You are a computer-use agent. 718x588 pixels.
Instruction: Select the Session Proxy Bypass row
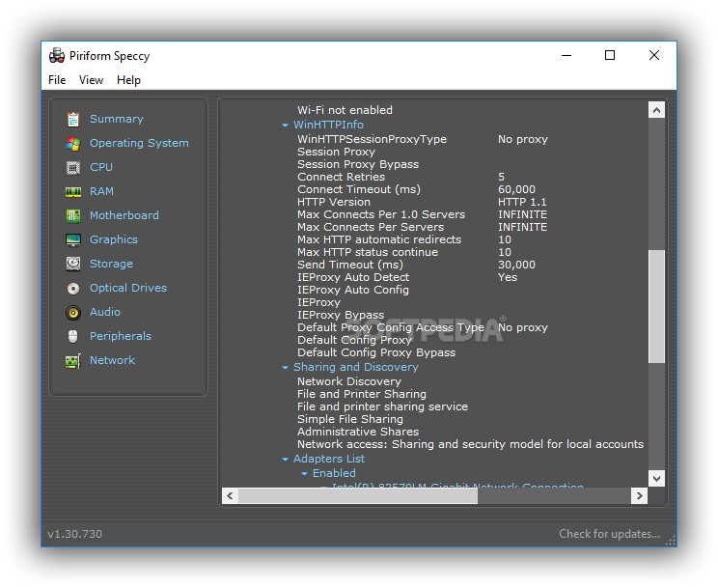click(x=358, y=164)
